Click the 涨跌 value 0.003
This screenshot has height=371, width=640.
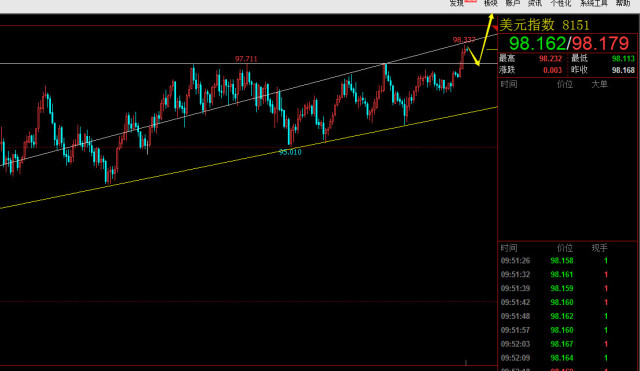(552, 70)
